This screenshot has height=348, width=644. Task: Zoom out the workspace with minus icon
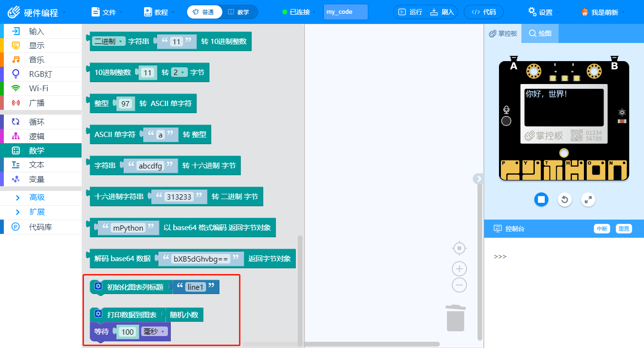pos(459,285)
